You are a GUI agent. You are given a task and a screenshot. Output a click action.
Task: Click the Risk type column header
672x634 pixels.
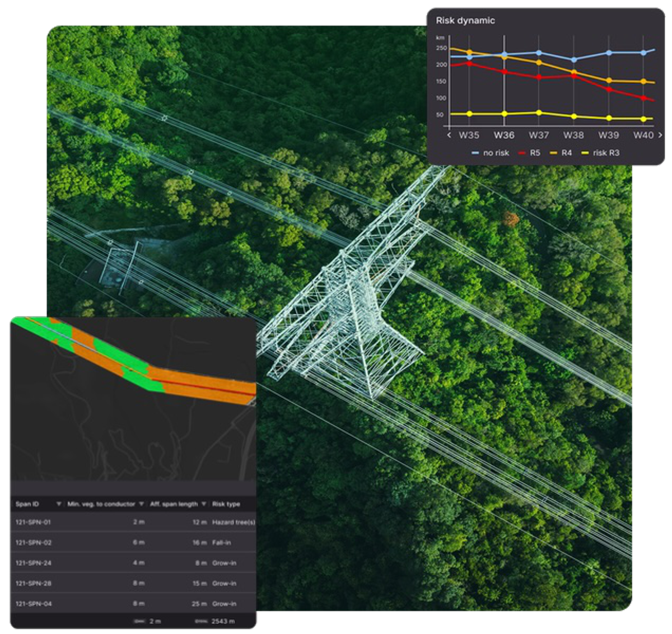[x=226, y=504]
